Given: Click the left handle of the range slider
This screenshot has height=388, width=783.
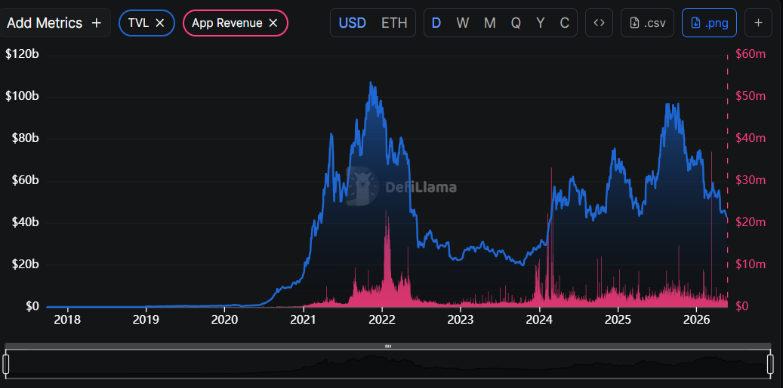Looking at the screenshot, I should pos(6,364).
